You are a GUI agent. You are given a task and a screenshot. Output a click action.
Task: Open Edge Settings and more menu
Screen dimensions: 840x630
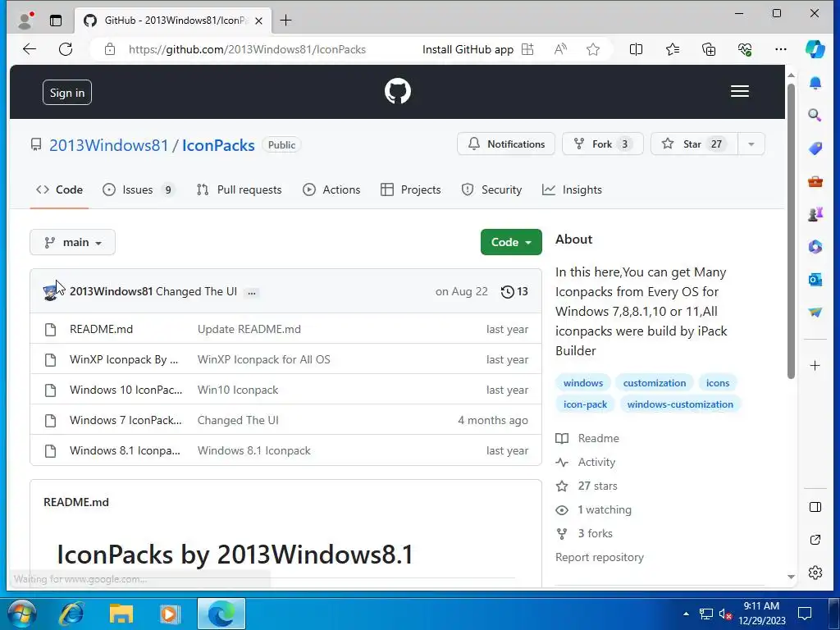click(x=781, y=49)
